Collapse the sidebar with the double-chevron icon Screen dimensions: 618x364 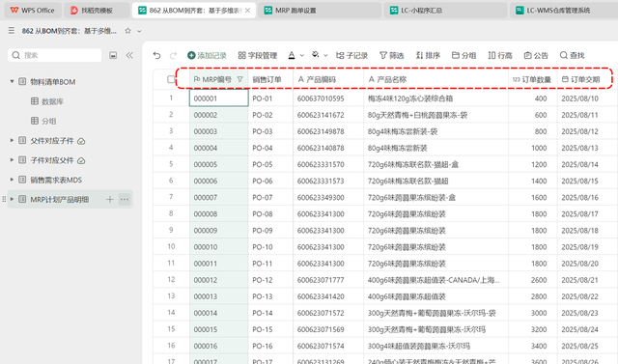[x=129, y=55]
